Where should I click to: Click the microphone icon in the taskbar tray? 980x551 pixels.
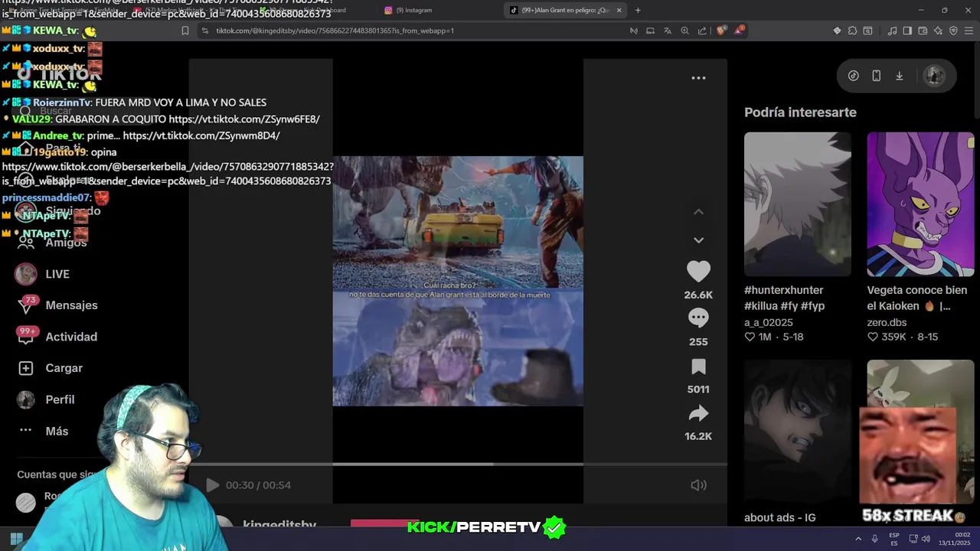pos(874,539)
